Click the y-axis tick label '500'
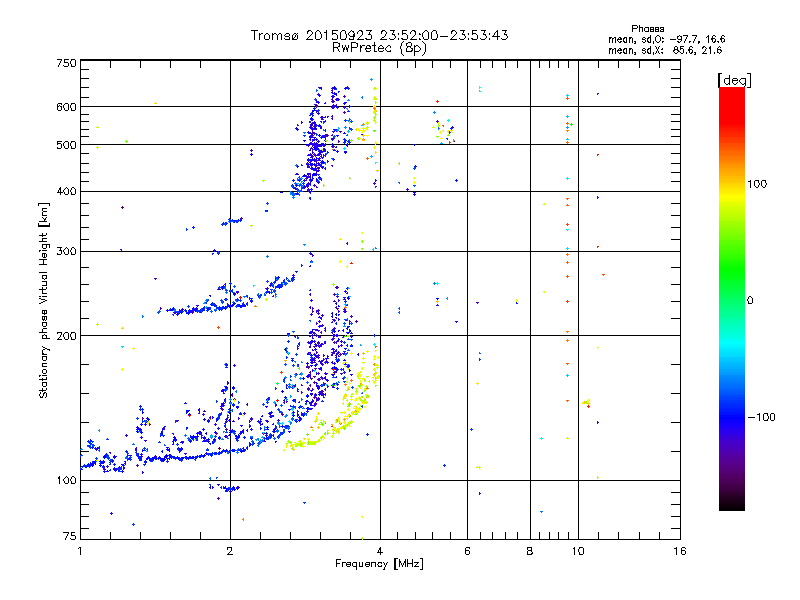 67,145
